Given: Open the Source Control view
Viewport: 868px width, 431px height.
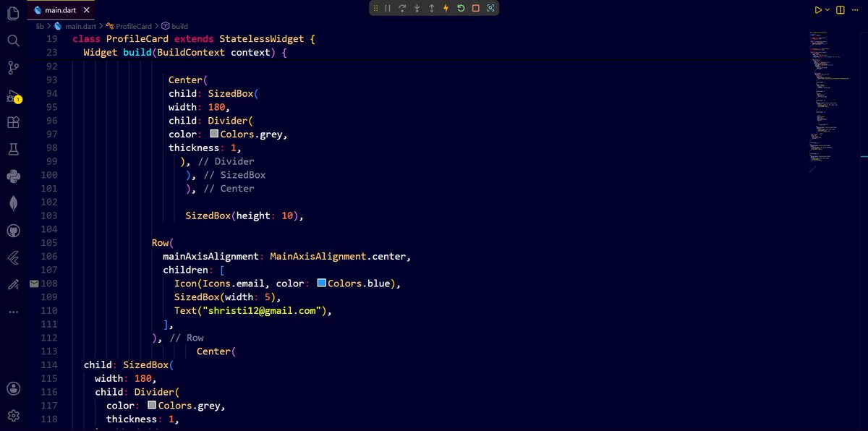Looking at the screenshot, I should (13, 68).
